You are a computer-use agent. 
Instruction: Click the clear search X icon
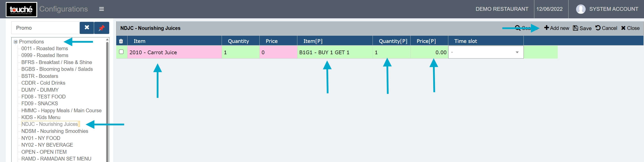[x=87, y=28]
